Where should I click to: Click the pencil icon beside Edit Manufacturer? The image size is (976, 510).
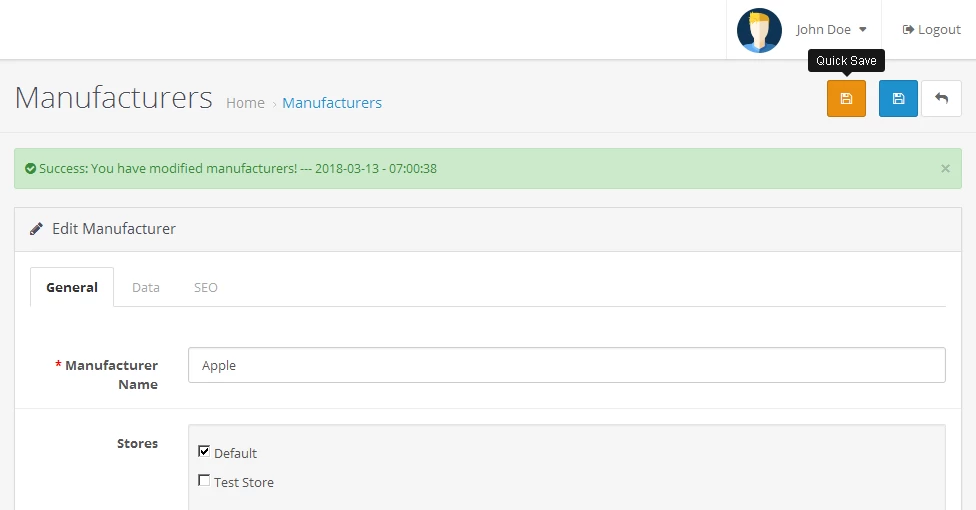click(36, 229)
